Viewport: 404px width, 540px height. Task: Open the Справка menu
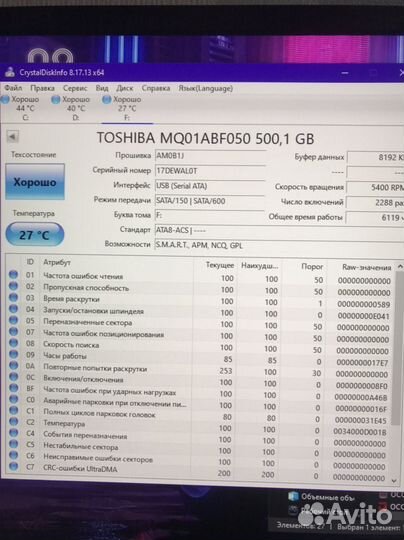tap(156, 88)
